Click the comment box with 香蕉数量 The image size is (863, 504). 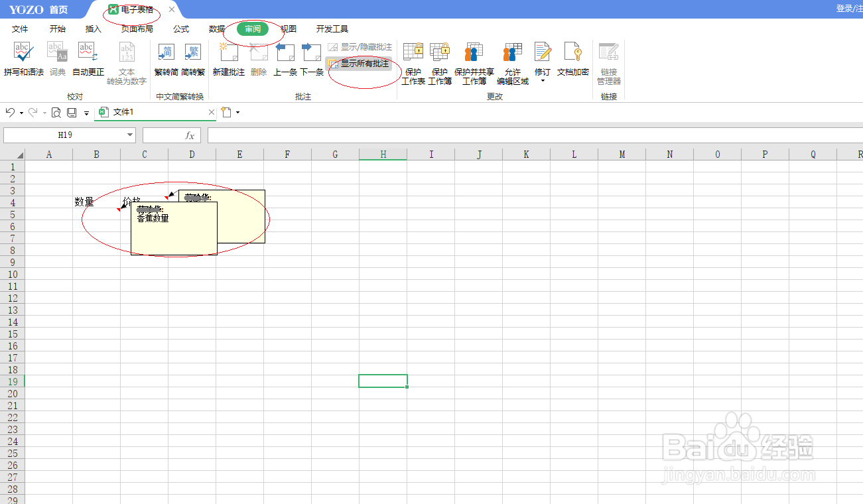coord(174,228)
